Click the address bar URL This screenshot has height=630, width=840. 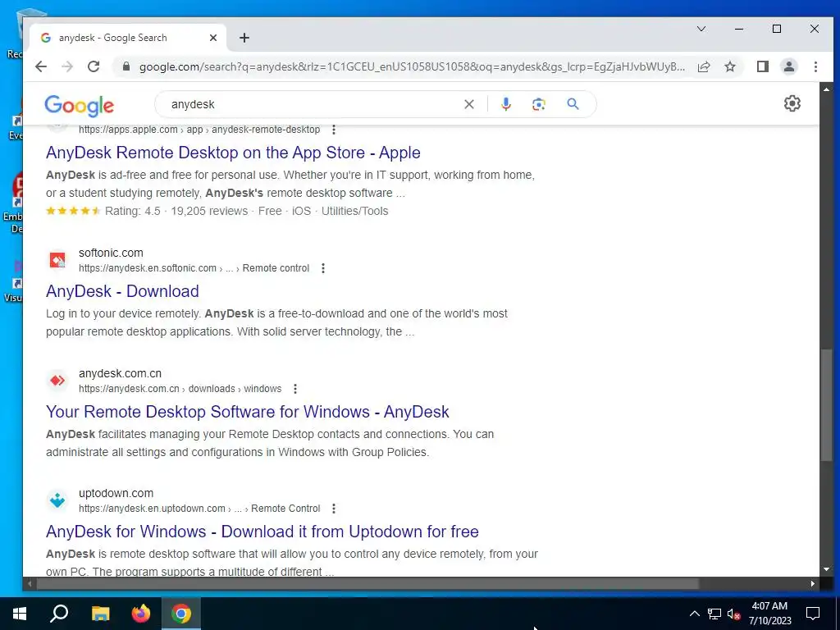coord(412,67)
